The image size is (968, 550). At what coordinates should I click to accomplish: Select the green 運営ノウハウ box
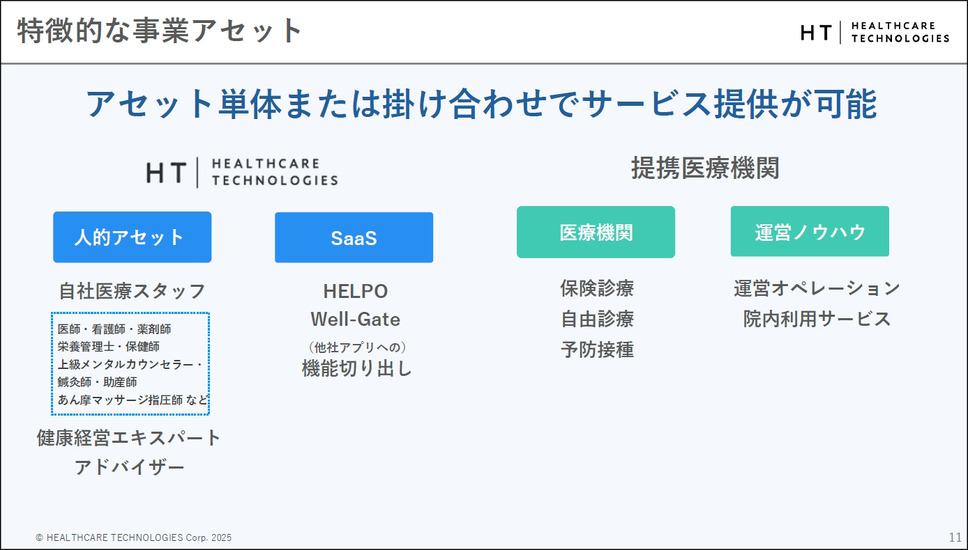click(x=809, y=232)
